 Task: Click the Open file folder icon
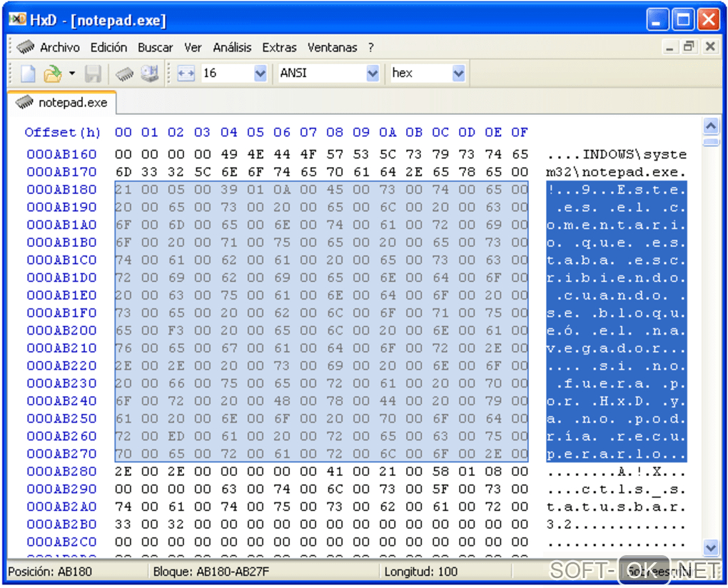[53, 73]
